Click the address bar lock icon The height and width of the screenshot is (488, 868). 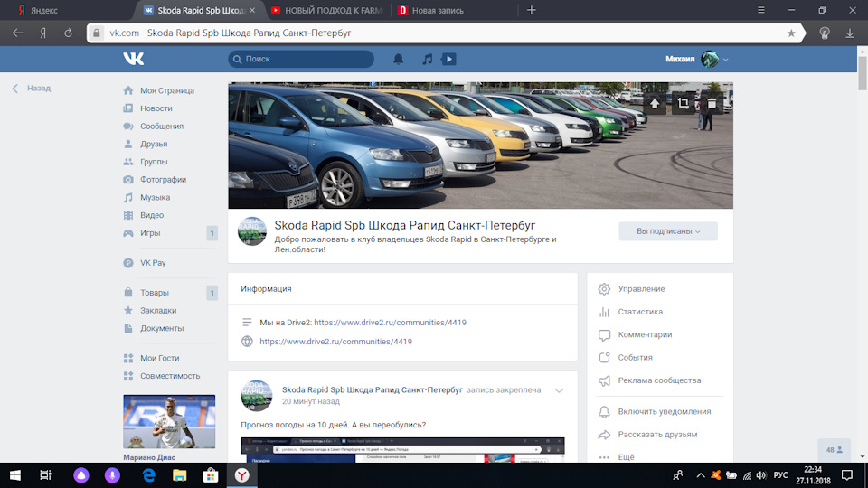pos(97,33)
